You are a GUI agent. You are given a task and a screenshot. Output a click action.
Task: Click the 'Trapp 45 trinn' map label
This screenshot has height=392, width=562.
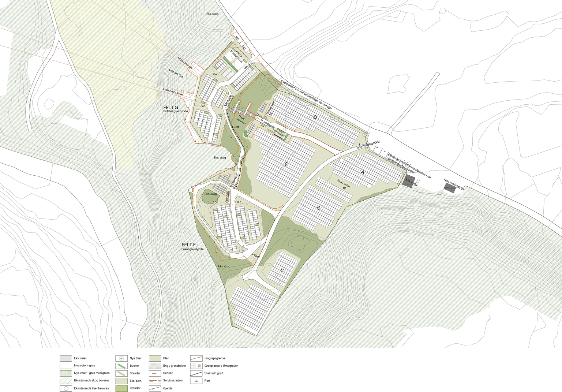(x=241, y=121)
